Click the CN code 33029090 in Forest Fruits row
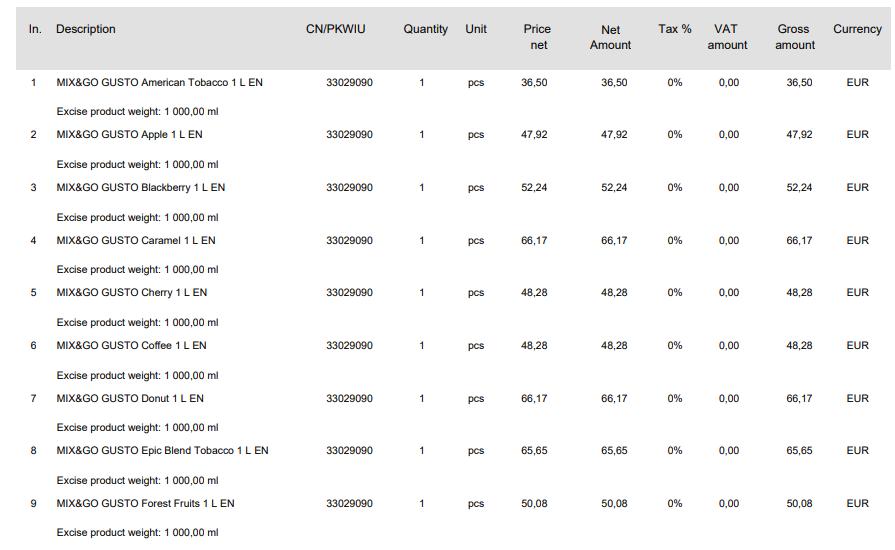The width and height of the screenshot is (895, 550). 349,504
